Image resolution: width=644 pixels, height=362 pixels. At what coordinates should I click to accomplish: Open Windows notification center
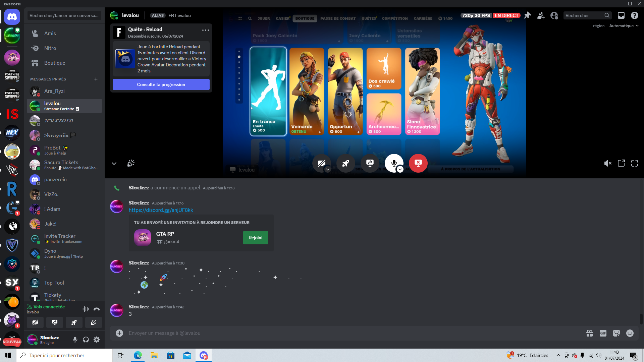634,355
